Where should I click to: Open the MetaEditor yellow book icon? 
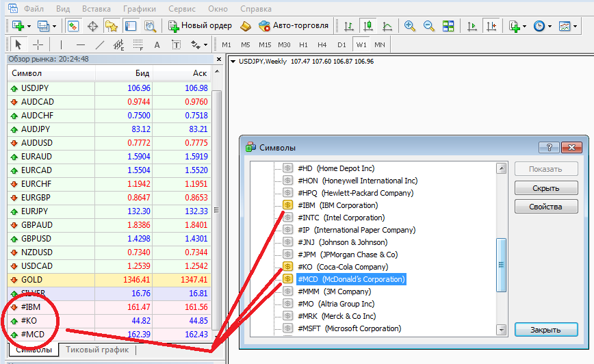click(x=246, y=26)
